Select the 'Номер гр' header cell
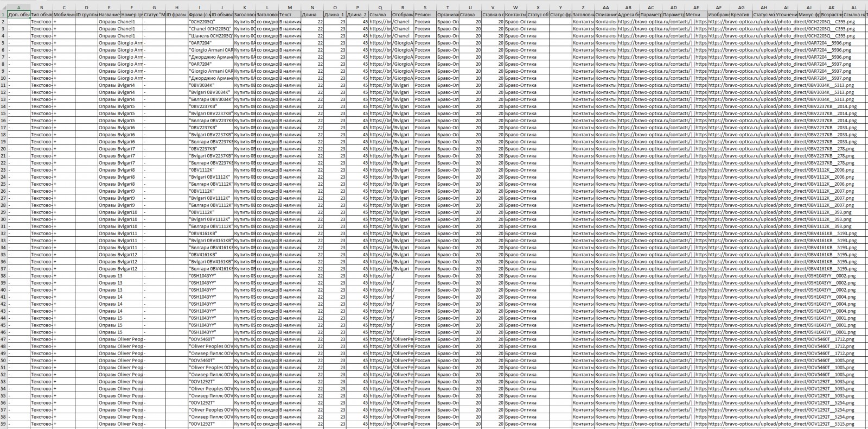This screenshot has width=868, height=429. 132,15
